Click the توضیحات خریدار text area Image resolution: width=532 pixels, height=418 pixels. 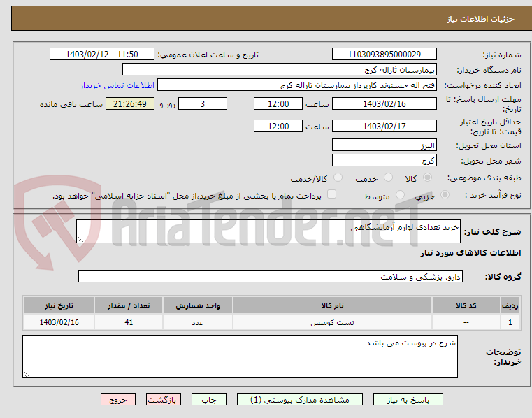(x=240, y=356)
